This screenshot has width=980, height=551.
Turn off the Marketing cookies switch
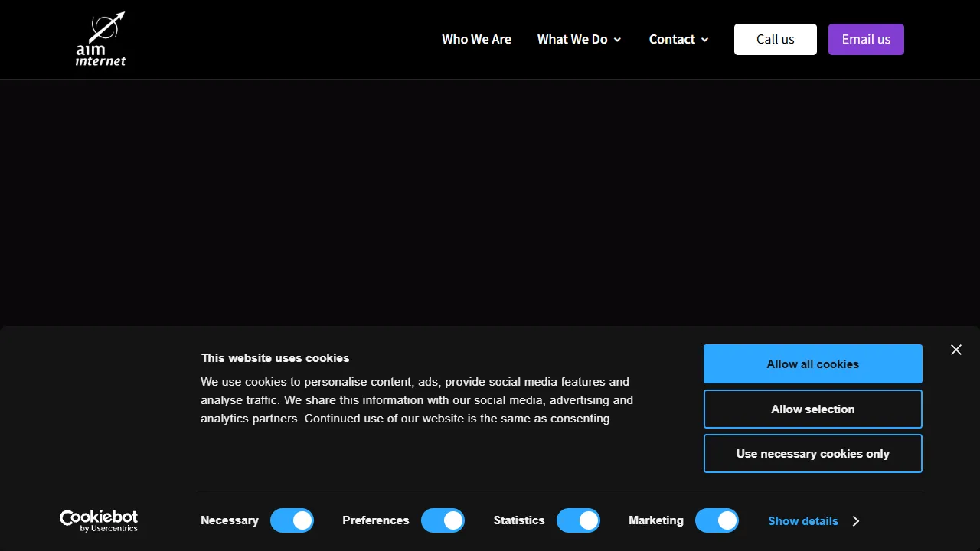[x=717, y=520]
